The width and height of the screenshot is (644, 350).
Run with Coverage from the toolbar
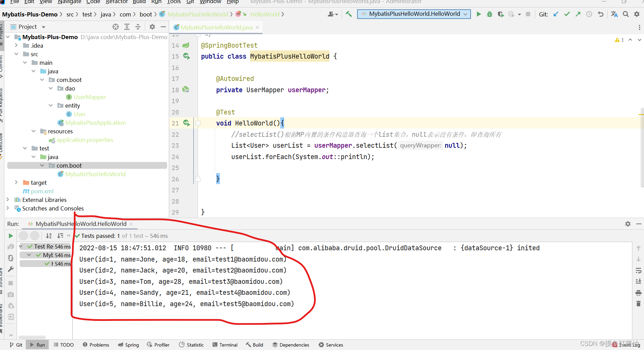click(501, 14)
